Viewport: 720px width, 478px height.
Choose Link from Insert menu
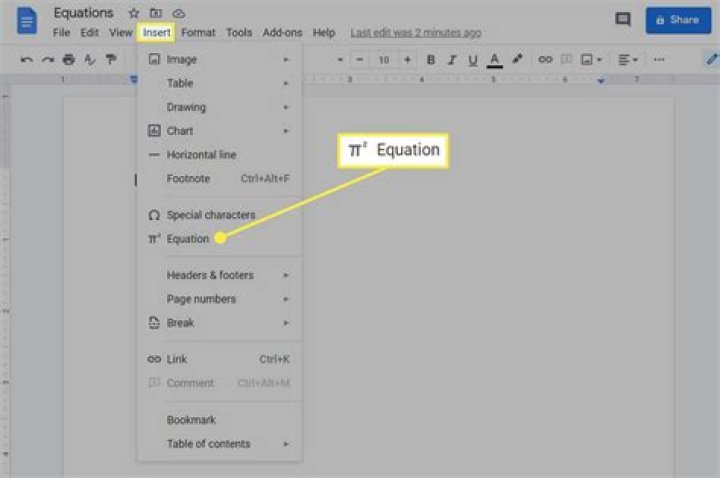219,359
